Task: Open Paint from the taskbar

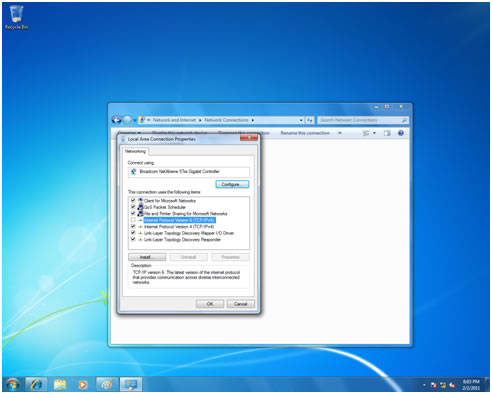Action: [x=107, y=385]
